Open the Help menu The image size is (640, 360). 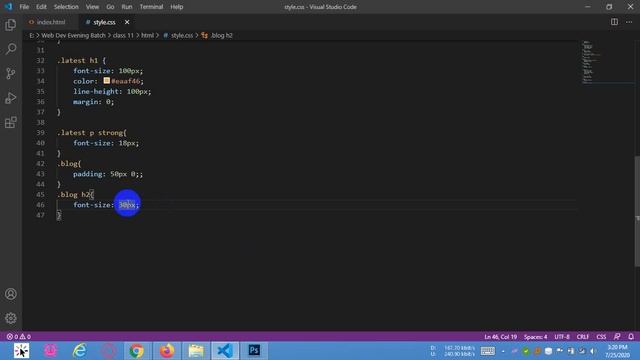[177, 7]
